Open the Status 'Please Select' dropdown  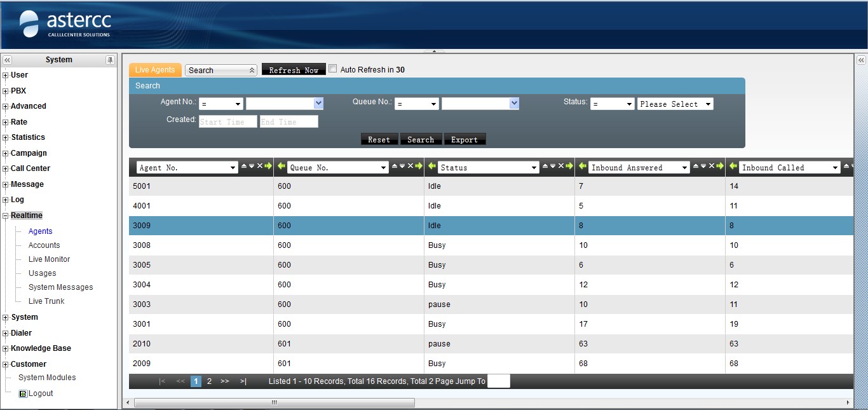pos(675,104)
